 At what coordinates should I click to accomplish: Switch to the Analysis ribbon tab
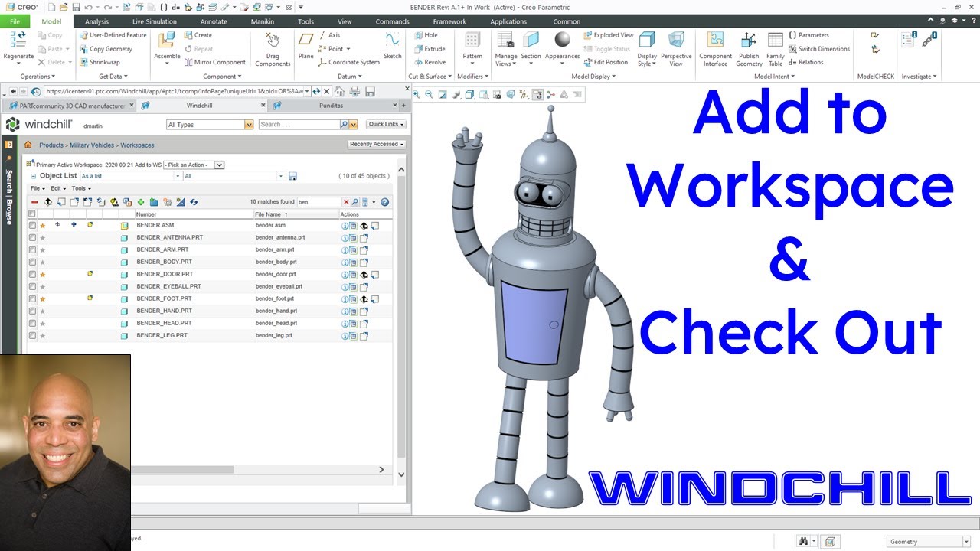click(x=96, y=21)
